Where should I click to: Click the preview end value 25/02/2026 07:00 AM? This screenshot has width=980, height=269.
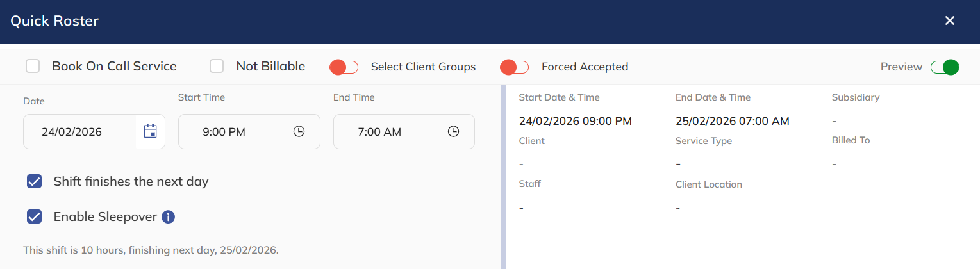pos(732,121)
